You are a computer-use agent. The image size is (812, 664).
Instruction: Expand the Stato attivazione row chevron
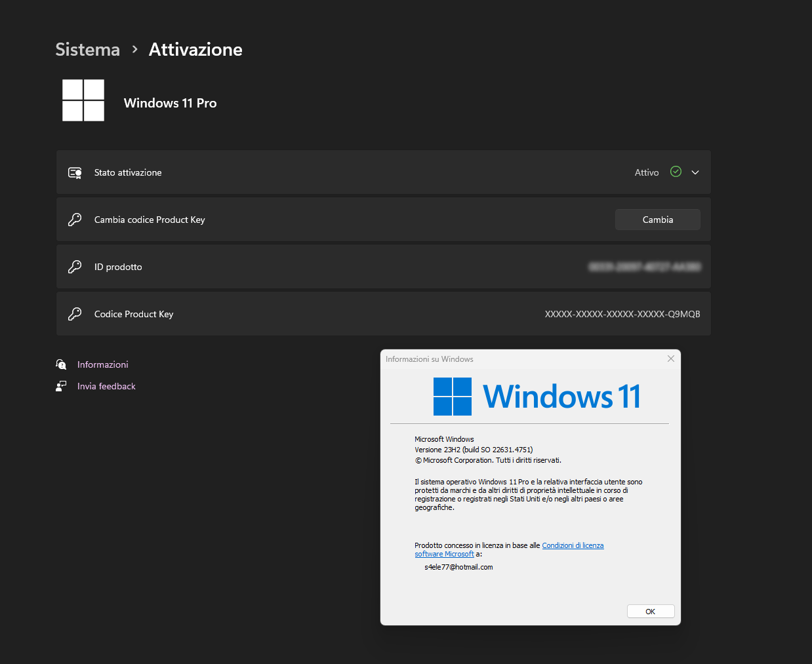(695, 172)
